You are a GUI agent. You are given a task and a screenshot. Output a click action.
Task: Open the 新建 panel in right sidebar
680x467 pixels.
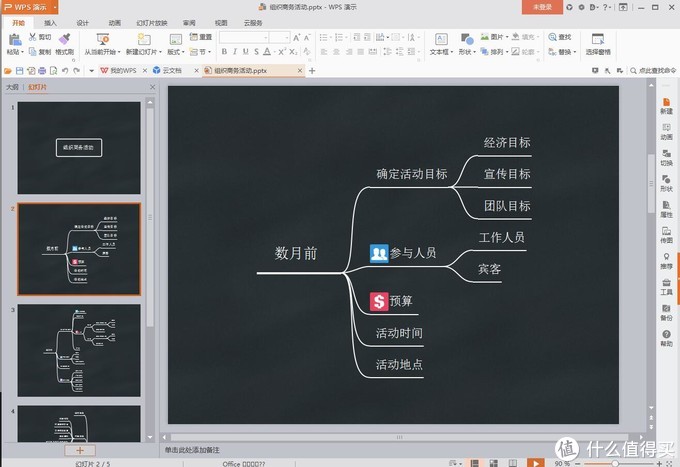click(667, 106)
